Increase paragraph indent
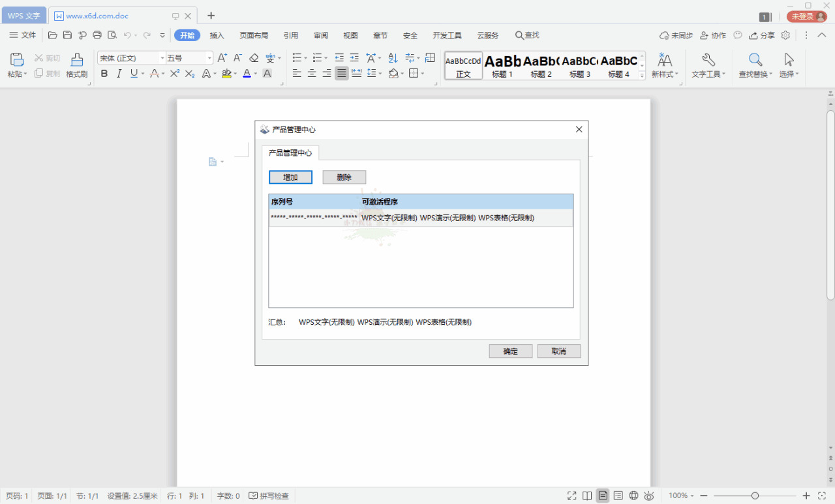This screenshot has height=504, width=835. coord(354,58)
